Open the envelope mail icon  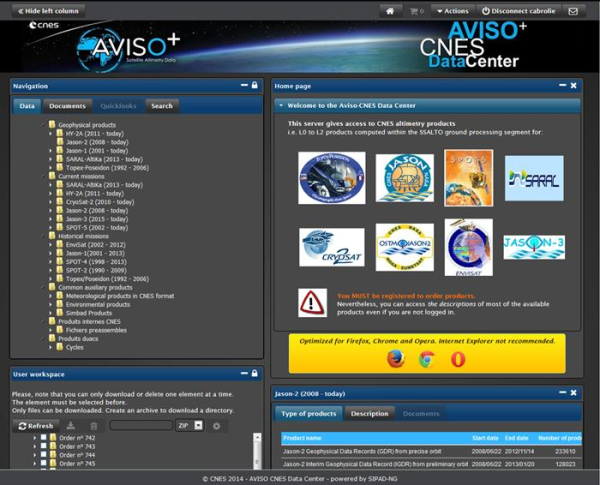pos(573,11)
